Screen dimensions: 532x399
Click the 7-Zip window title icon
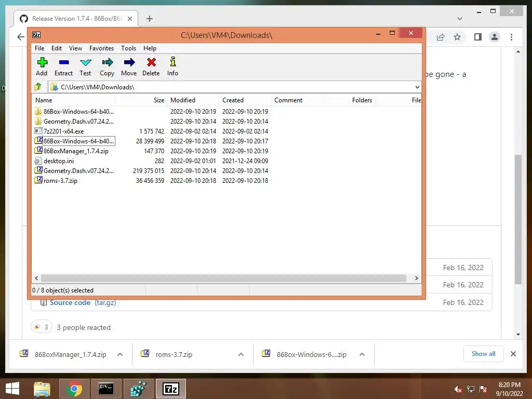(x=36, y=35)
